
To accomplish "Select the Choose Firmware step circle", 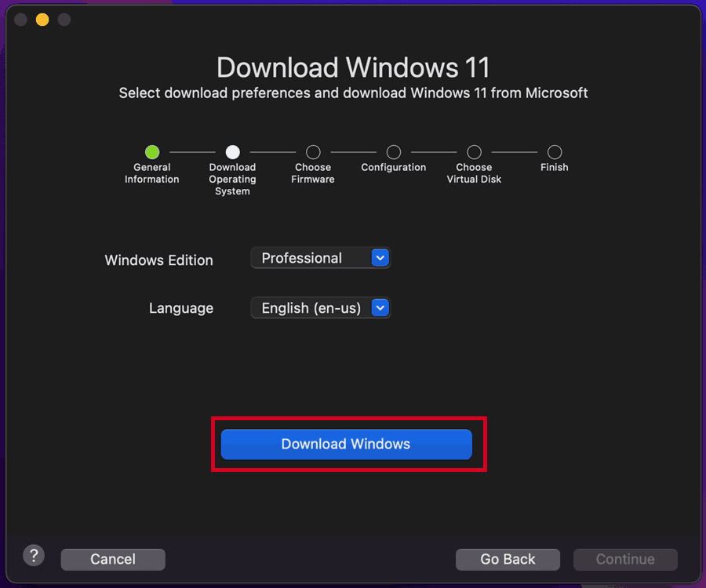I will [313, 152].
